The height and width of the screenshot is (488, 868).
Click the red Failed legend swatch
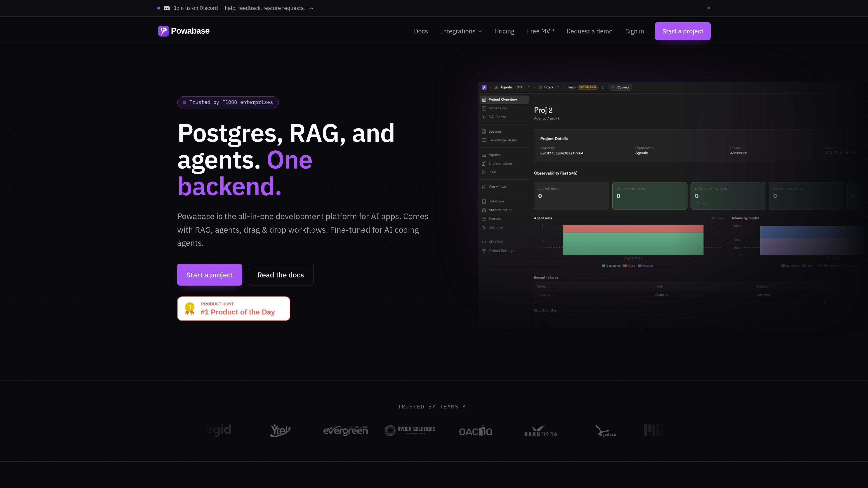click(625, 266)
